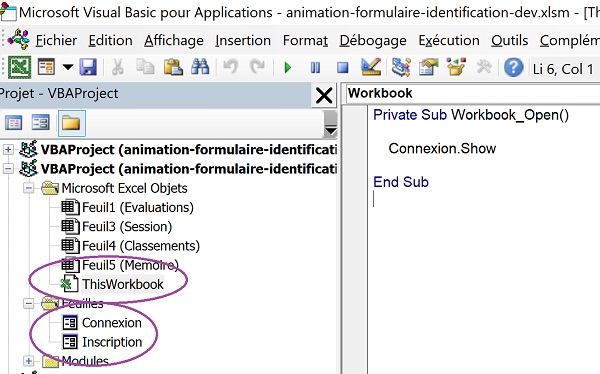600x374 pixels.
Task: Select the Microsoft Excel Objets folder
Action: (124, 188)
